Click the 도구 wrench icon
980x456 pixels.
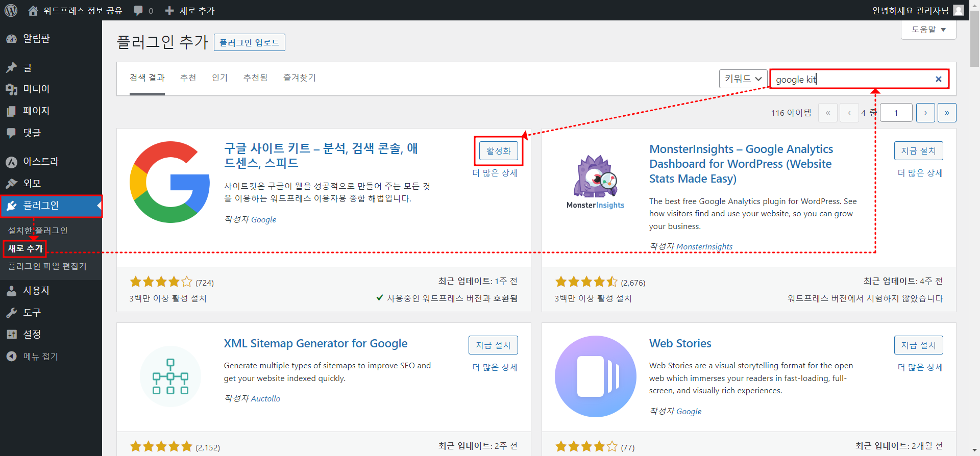11,313
